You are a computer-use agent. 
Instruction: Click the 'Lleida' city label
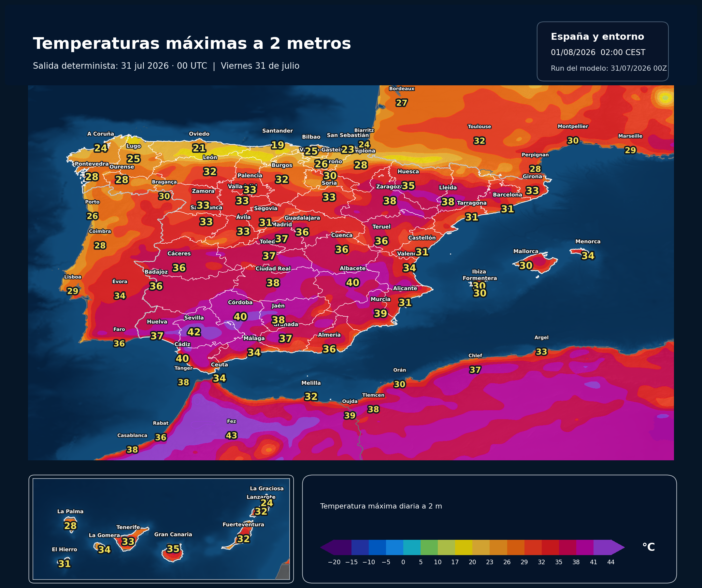[448, 188]
